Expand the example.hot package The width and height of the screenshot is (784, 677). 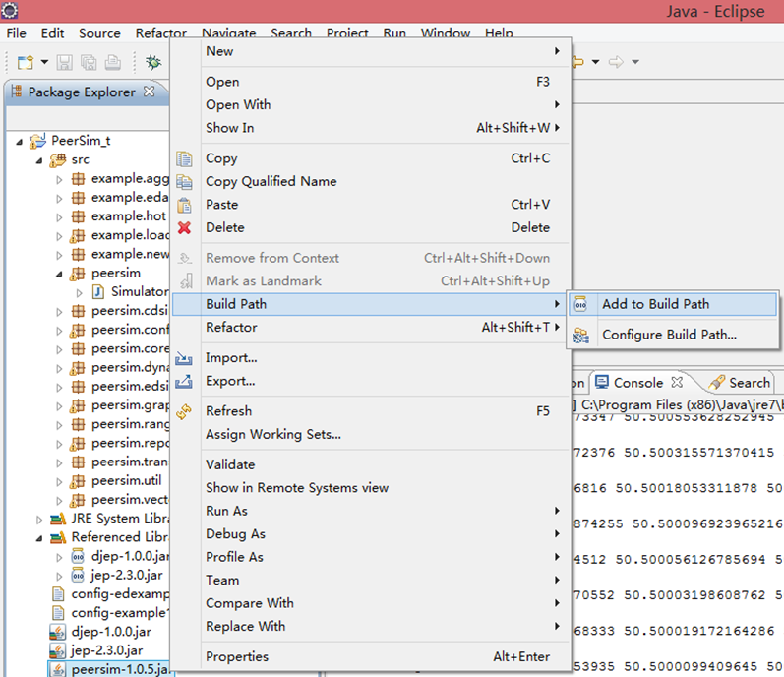coord(59,217)
